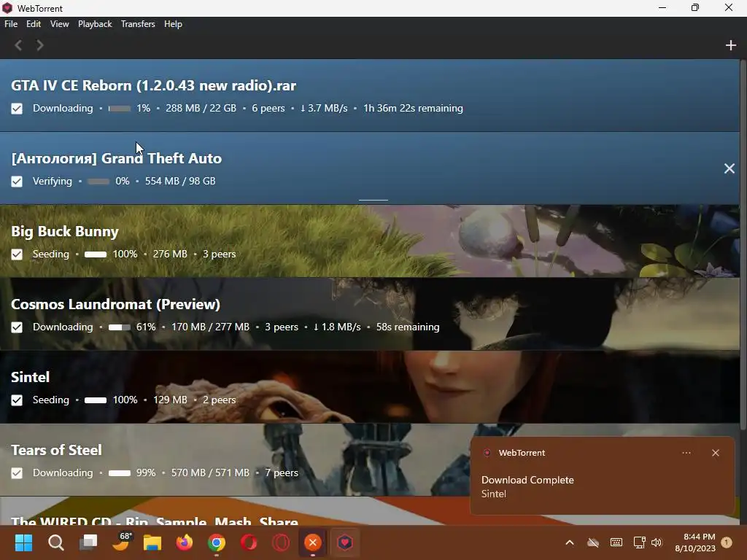Switch to orange X app on taskbar

tap(312, 542)
